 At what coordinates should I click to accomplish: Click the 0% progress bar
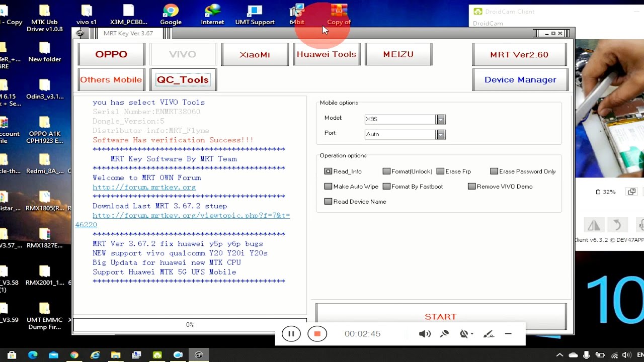tap(190, 325)
